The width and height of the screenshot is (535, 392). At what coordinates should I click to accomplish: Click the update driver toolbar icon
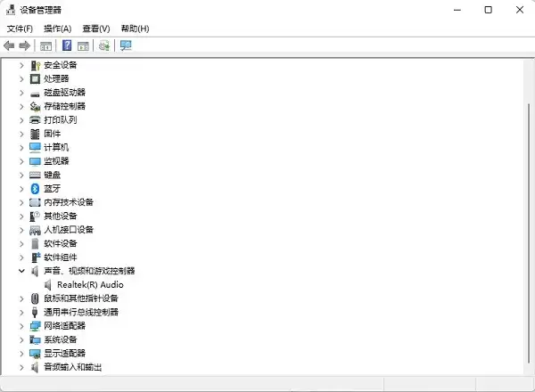pyautogui.click(x=104, y=45)
